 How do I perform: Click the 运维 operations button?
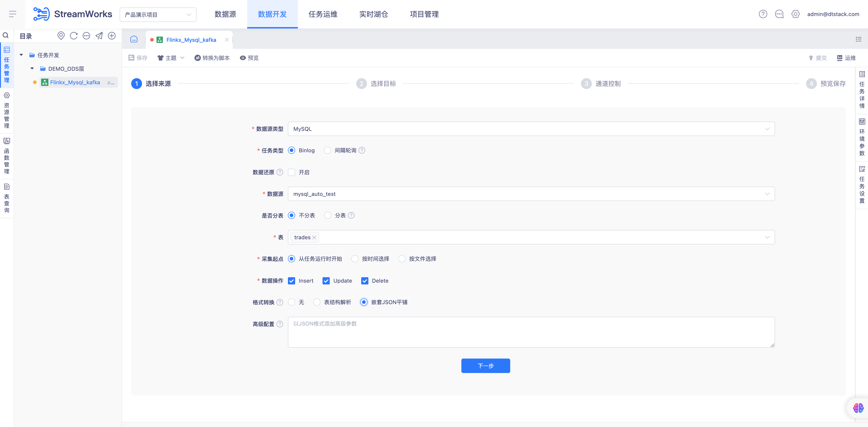847,58
